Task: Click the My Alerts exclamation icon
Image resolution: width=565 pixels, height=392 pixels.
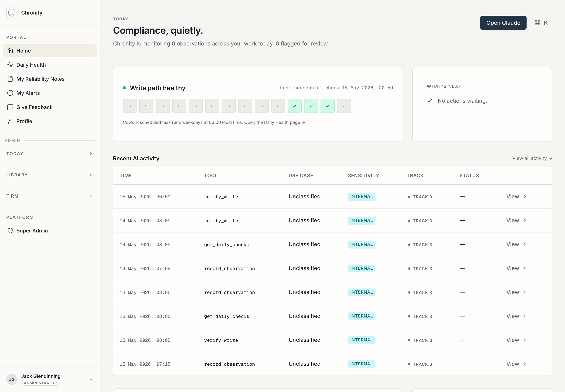Action: [10, 93]
